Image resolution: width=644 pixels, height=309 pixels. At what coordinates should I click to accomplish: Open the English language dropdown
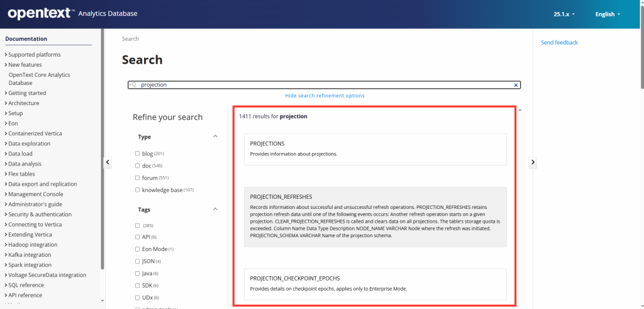coord(608,14)
